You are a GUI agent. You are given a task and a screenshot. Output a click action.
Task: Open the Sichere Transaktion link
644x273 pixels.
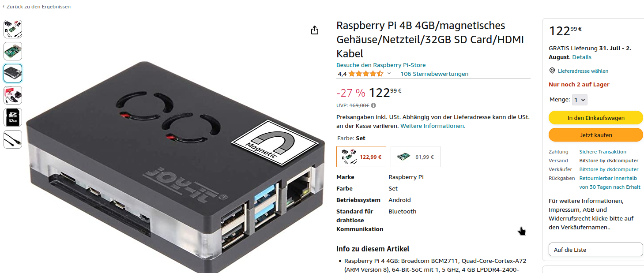point(603,152)
